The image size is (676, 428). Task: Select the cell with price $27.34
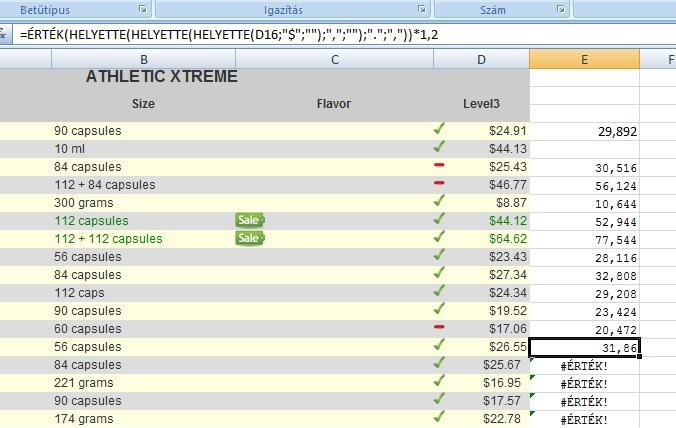pyautogui.click(x=482, y=275)
